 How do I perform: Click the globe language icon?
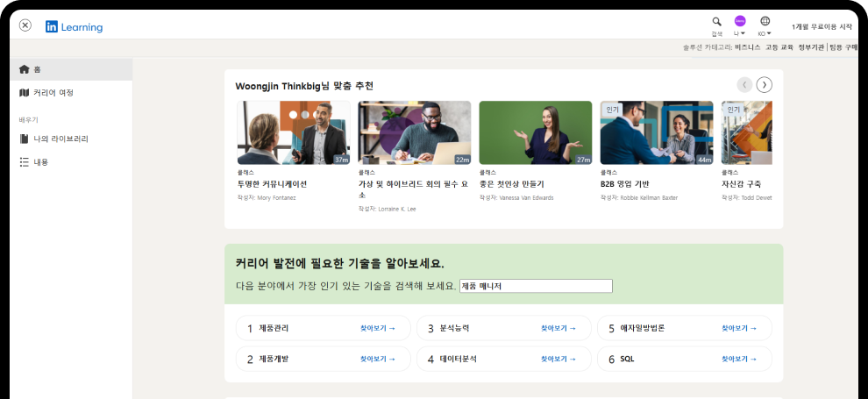[x=765, y=21]
